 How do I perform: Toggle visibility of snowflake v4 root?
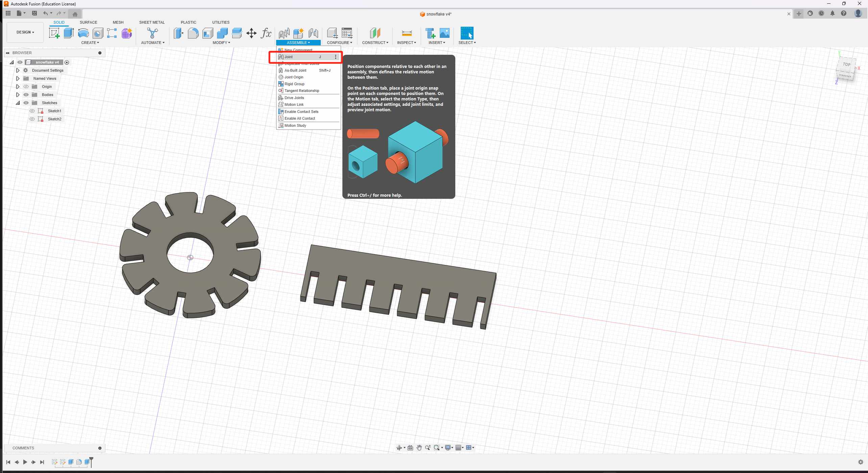[x=20, y=62]
